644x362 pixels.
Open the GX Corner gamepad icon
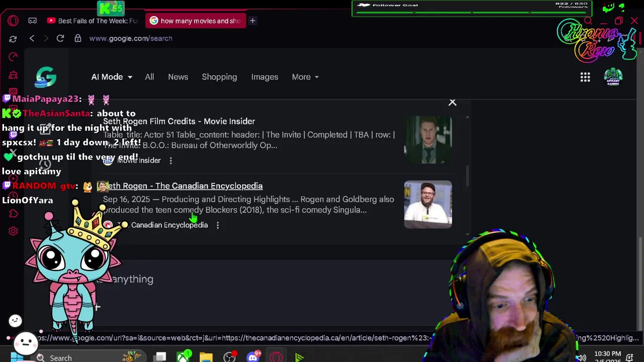point(32,21)
